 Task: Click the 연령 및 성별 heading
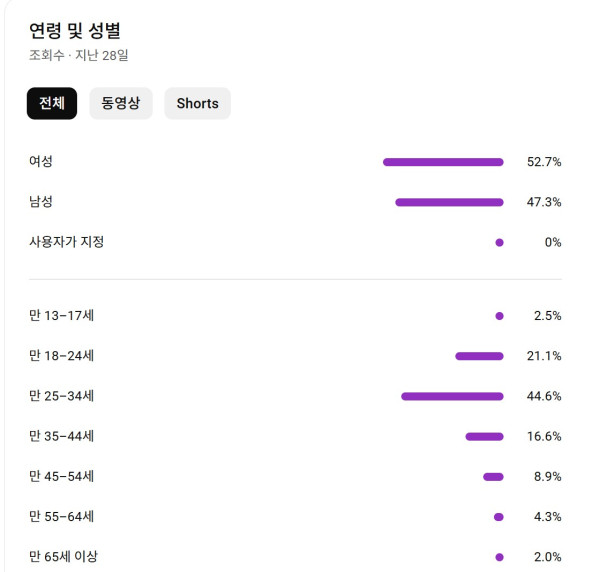[x=75, y=31]
